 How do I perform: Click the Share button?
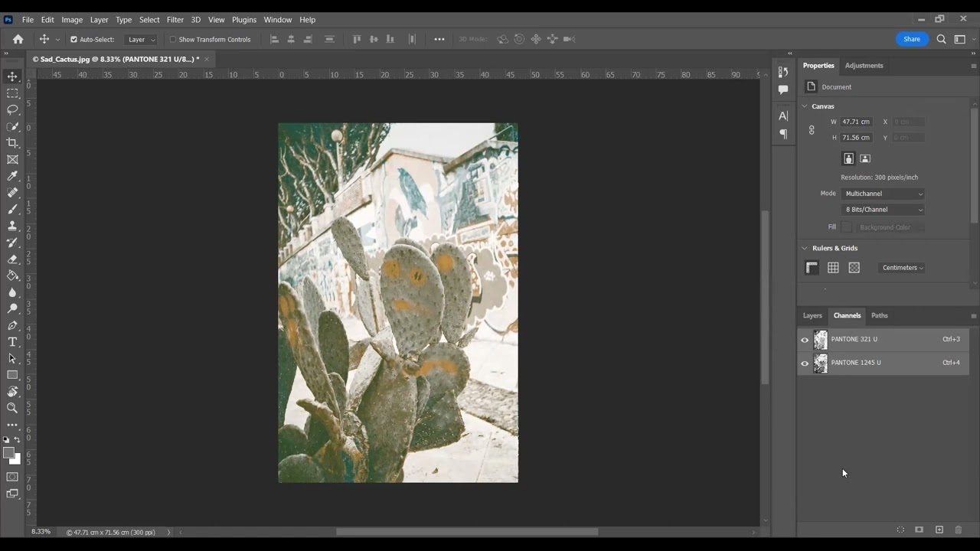click(x=912, y=39)
